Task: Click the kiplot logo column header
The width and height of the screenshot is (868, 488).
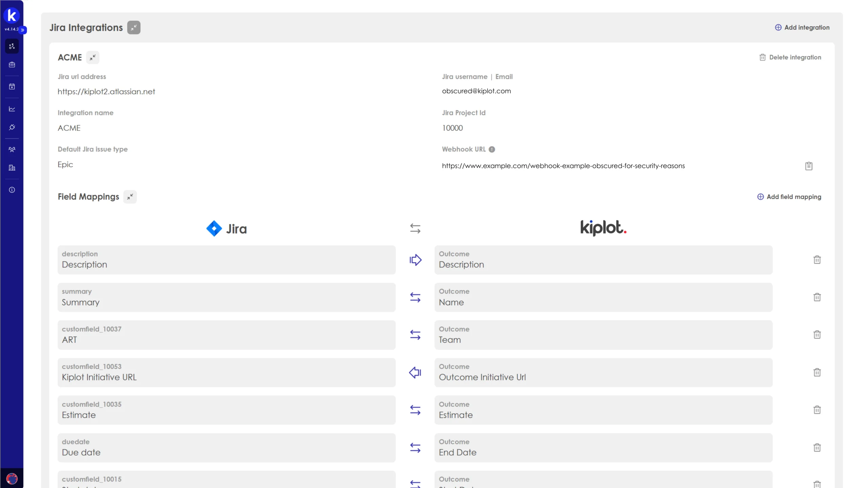Action: (604, 228)
